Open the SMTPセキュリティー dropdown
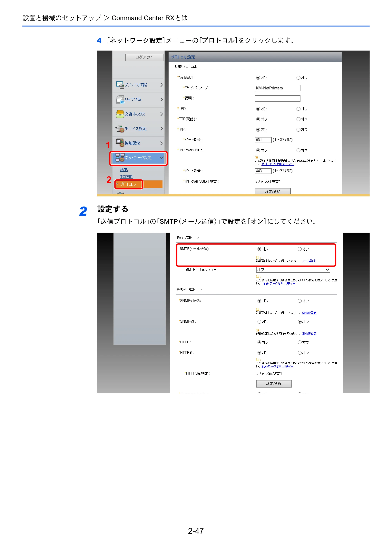392x555 pixels. point(293,269)
